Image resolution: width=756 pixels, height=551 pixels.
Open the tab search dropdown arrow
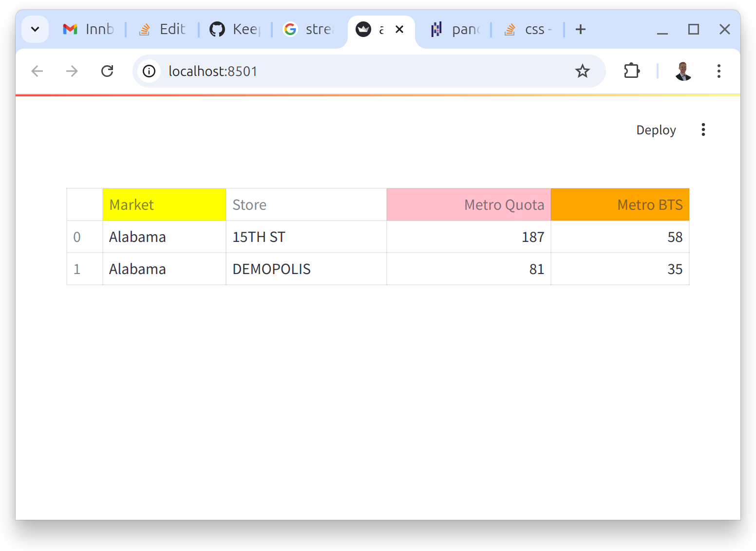coord(35,29)
